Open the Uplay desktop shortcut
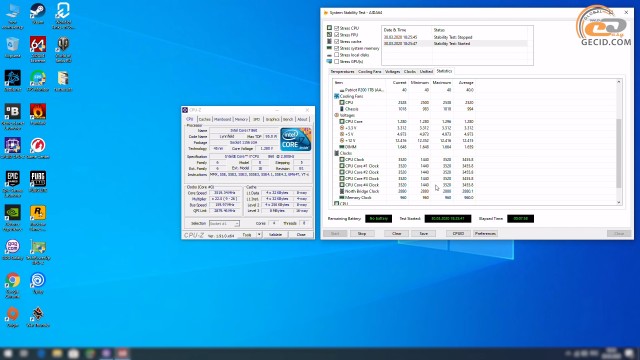 click(38, 283)
